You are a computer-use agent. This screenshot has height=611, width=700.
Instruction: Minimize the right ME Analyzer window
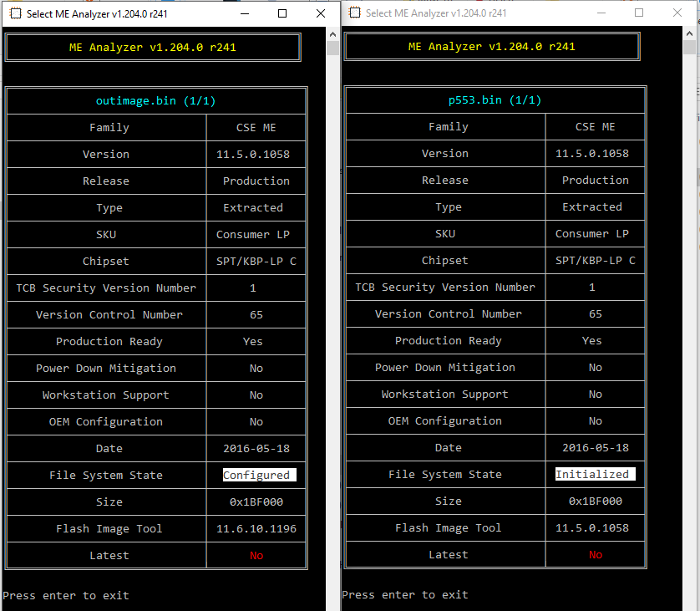pos(601,13)
